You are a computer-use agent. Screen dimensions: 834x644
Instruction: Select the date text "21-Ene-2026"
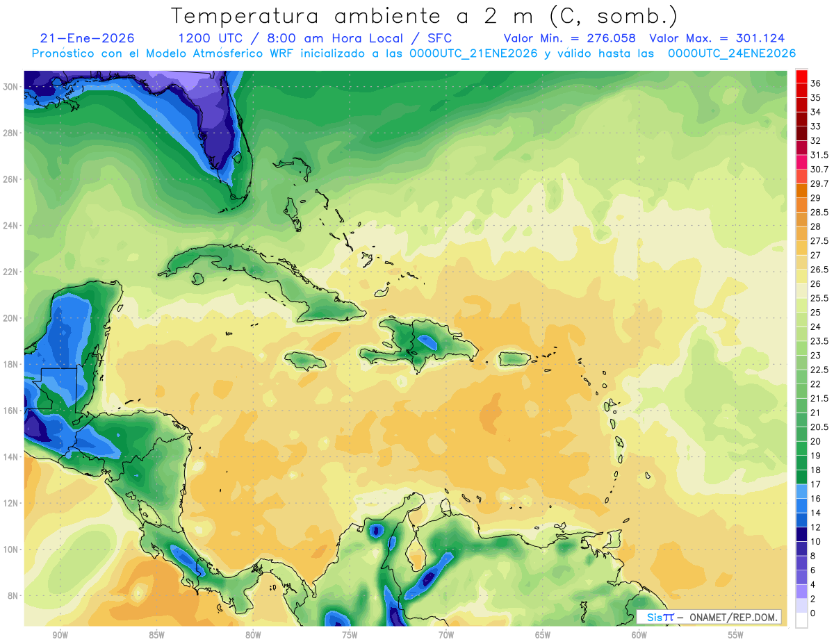click(x=88, y=38)
